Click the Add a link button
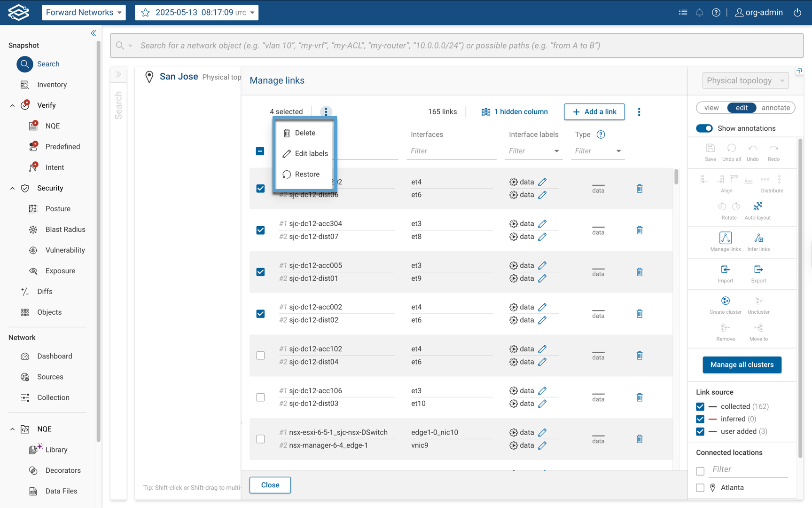 pos(594,111)
